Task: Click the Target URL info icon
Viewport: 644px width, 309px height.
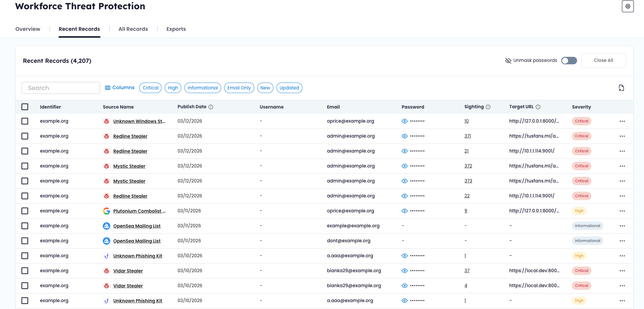Action: tap(538, 107)
